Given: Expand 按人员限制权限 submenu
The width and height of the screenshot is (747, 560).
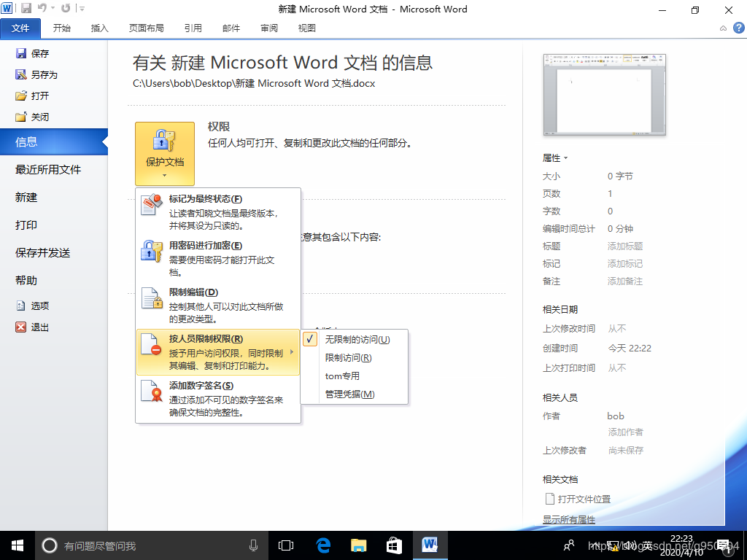Looking at the screenshot, I should 218,352.
